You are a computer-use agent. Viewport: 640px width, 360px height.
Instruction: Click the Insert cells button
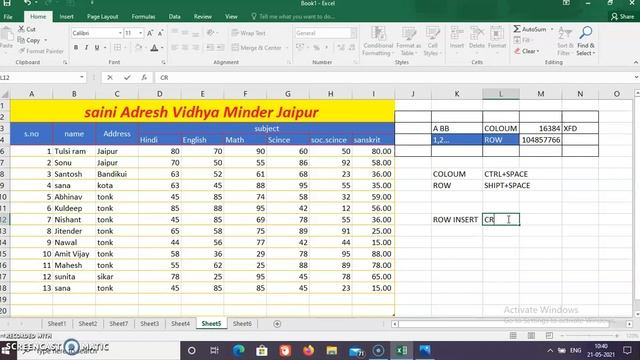click(457, 38)
